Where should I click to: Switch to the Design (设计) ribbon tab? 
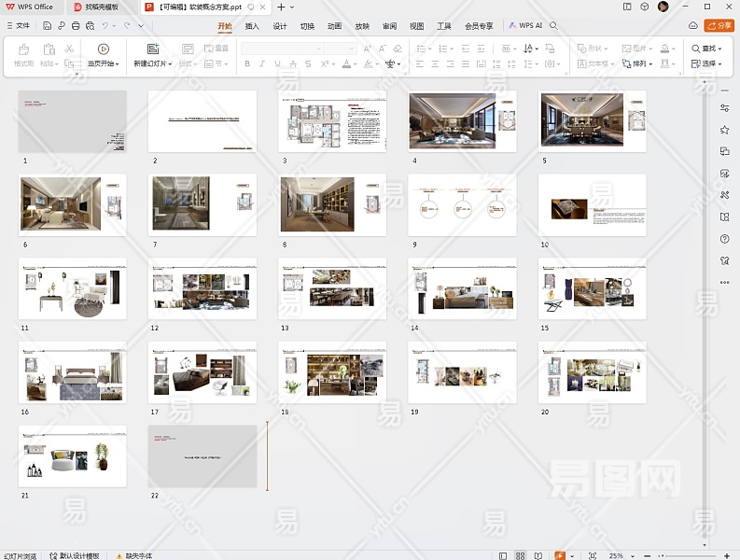pos(279,26)
